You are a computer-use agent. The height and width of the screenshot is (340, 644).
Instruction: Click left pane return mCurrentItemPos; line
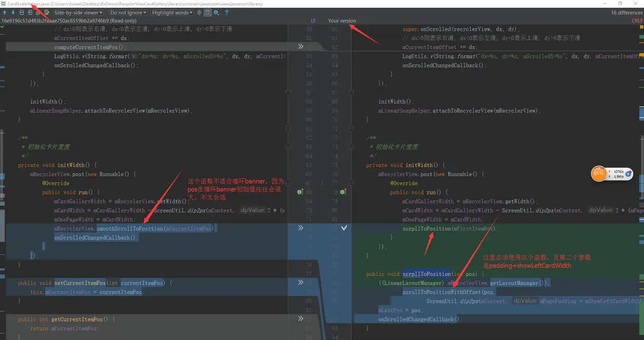[x=65, y=328]
